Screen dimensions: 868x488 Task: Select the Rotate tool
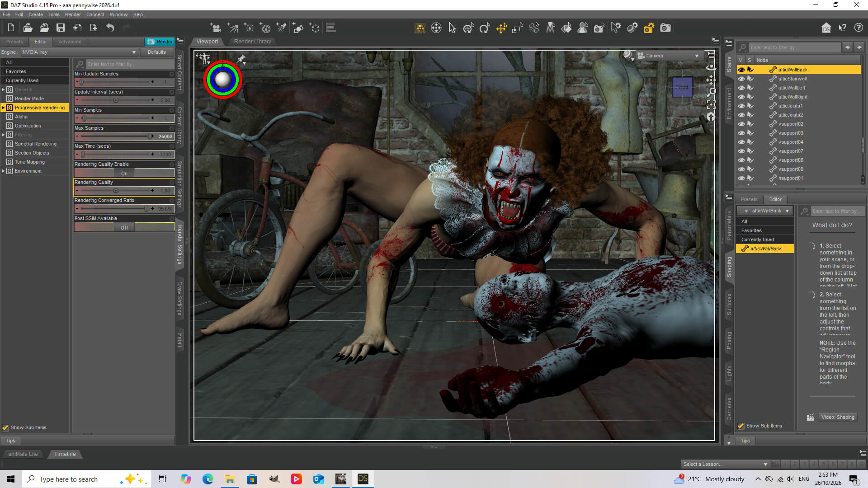[x=485, y=28]
